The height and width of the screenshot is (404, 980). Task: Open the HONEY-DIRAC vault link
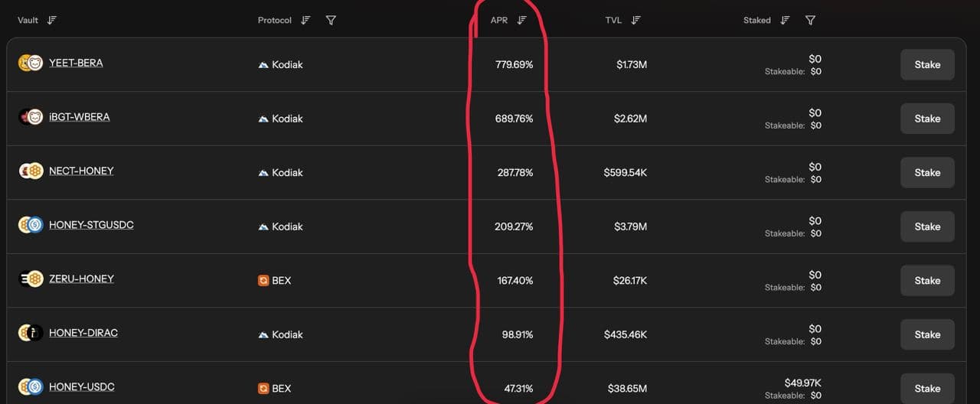tap(83, 333)
